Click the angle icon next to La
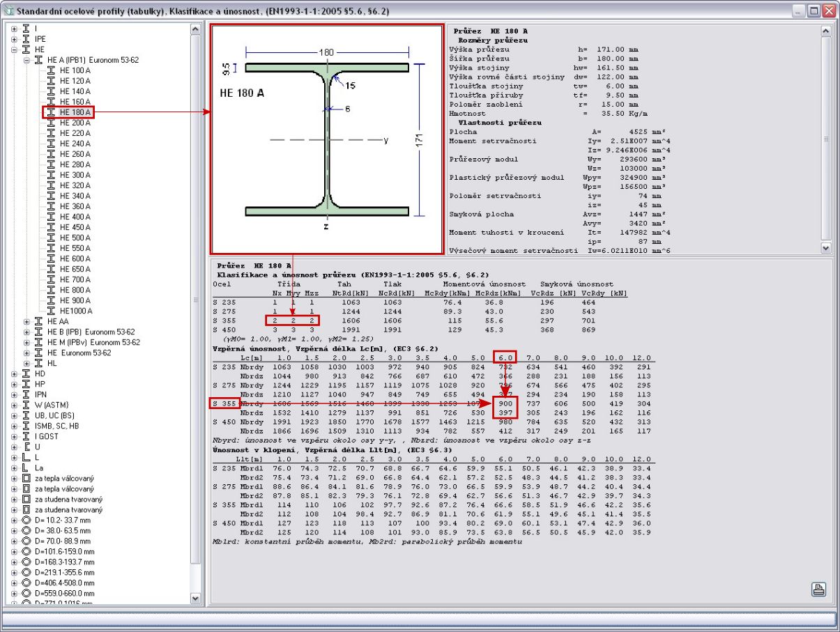 [x=26, y=468]
